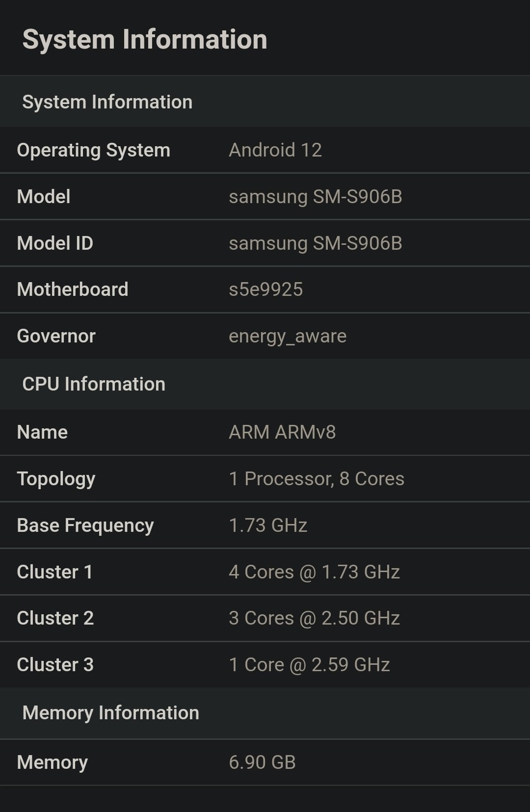The height and width of the screenshot is (812, 530).
Task: Click the Model row label
Action: point(44,197)
